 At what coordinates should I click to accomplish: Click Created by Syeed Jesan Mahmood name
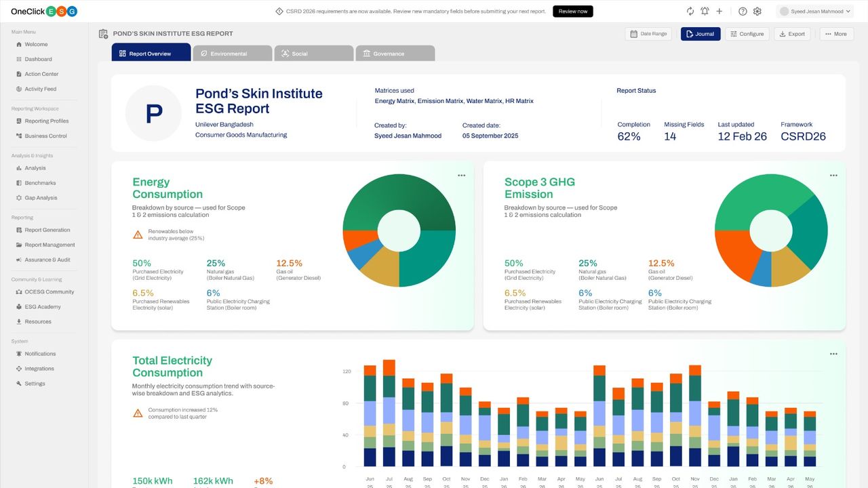408,136
